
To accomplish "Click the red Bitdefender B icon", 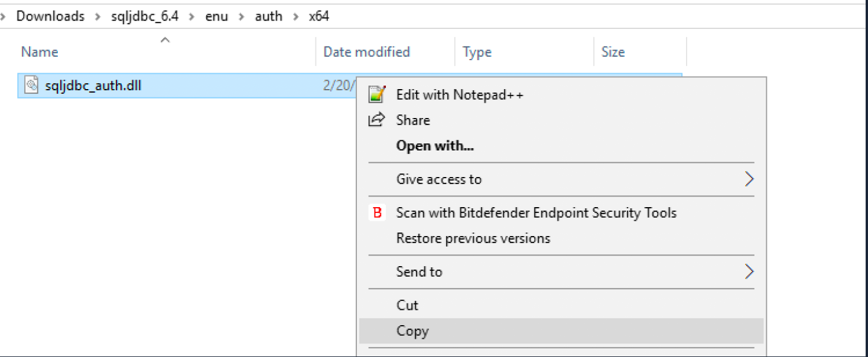I will (x=377, y=212).
